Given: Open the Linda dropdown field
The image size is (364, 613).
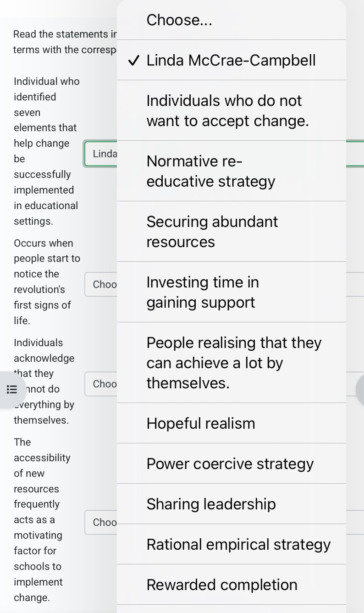Looking at the screenshot, I should click(x=102, y=154).
